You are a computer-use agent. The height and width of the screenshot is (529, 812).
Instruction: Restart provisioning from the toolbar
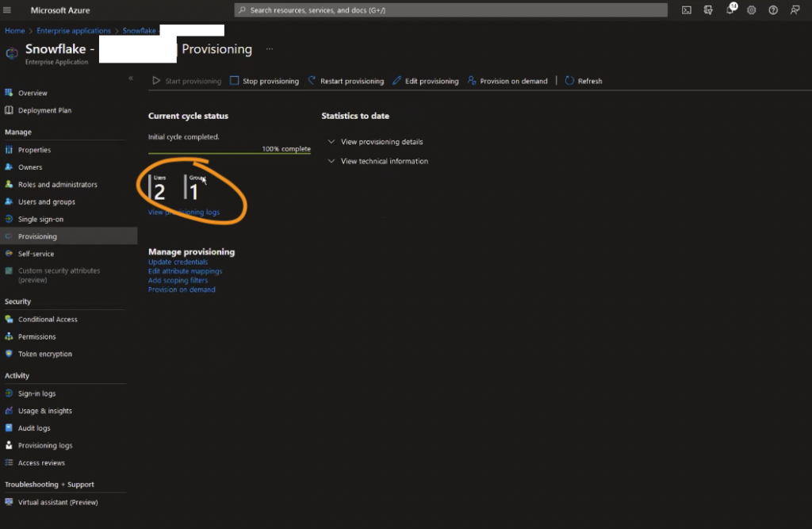(x=347, y=80)
